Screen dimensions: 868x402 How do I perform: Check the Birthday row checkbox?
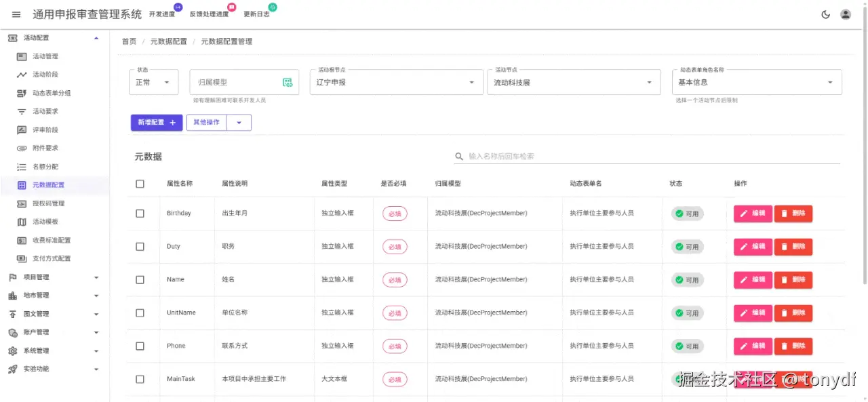(140, 213)
